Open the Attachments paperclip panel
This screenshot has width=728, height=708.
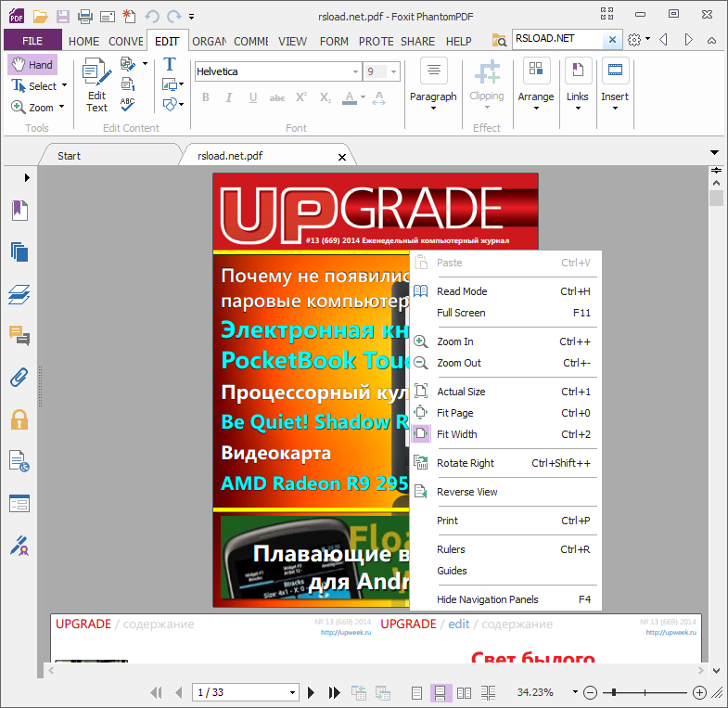(x=19, y=378)
